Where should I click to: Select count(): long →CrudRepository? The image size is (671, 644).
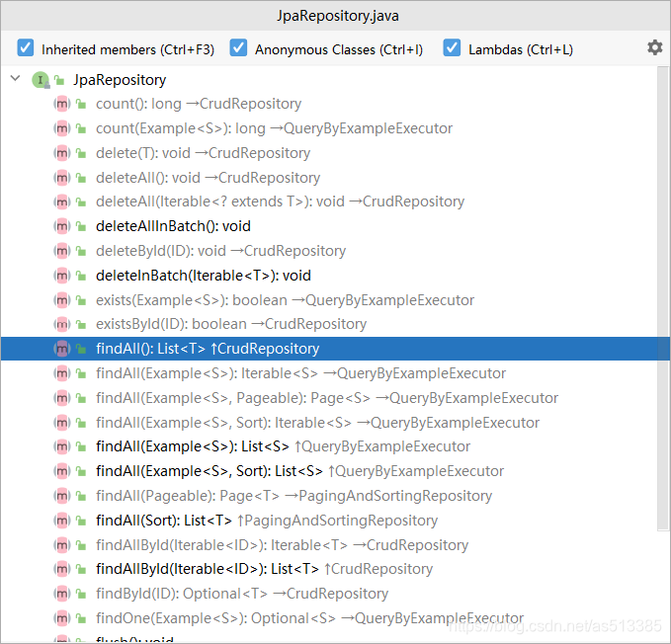[329, 104]
